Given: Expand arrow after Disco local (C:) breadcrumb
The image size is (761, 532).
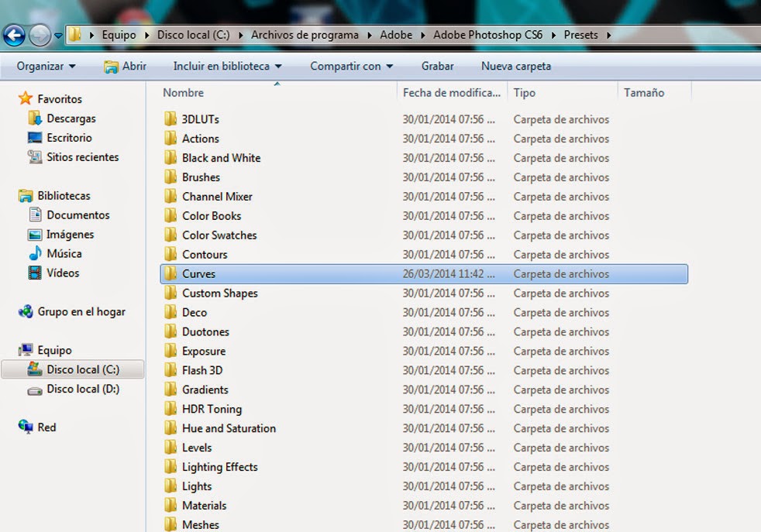Looking at the screenshot, I should [x=240, y=35].
